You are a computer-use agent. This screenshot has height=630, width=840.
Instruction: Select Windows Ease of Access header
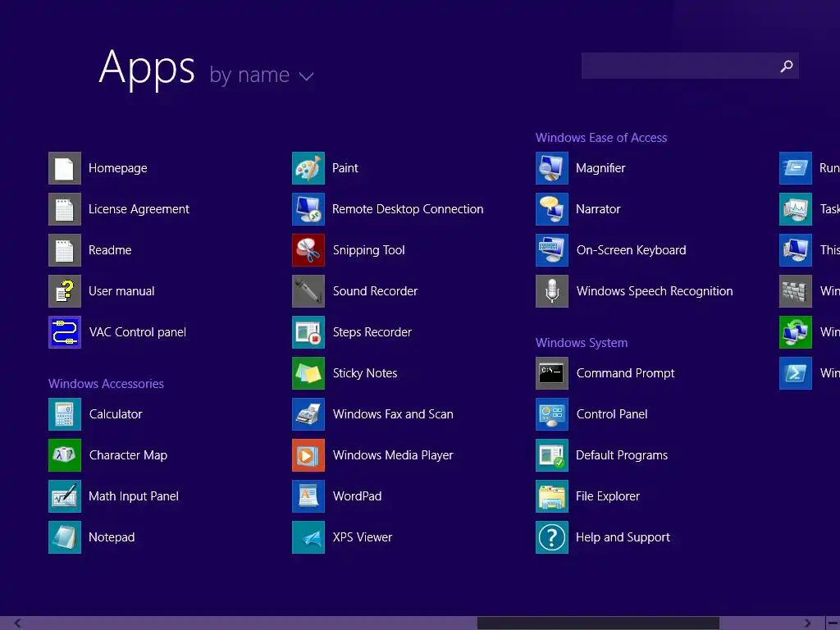pos(601,138)
